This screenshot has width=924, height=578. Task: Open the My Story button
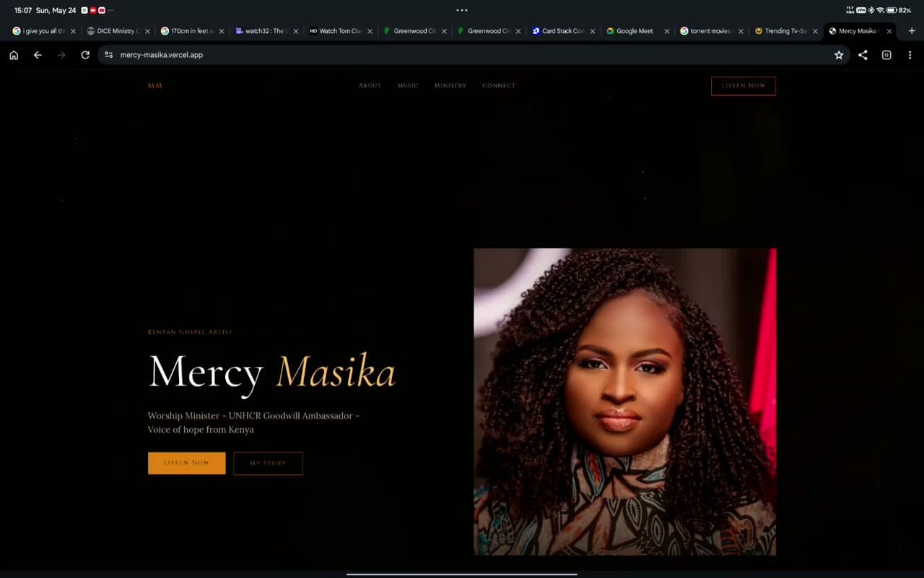[268, 463]
